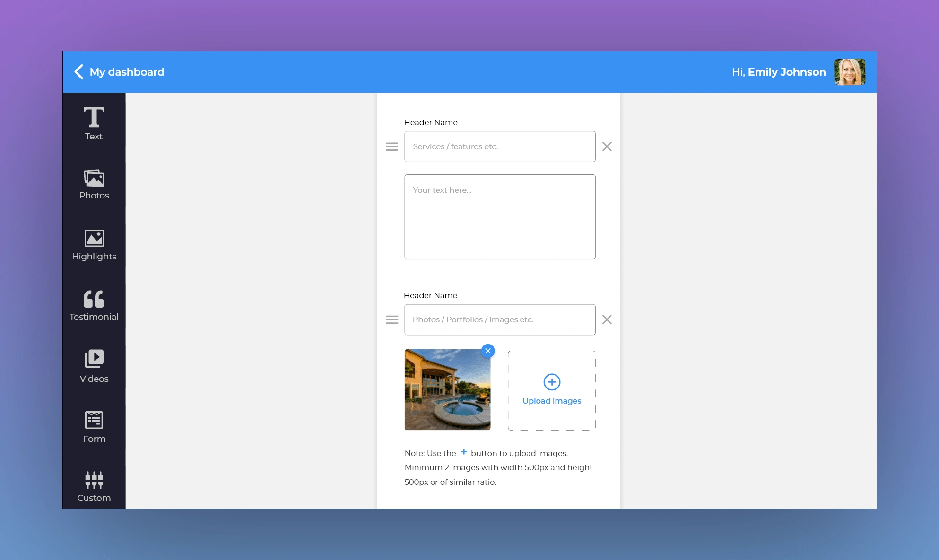Grab the reorder handle beside Services header field
The image size is (939, 560).
click(392, 146)
